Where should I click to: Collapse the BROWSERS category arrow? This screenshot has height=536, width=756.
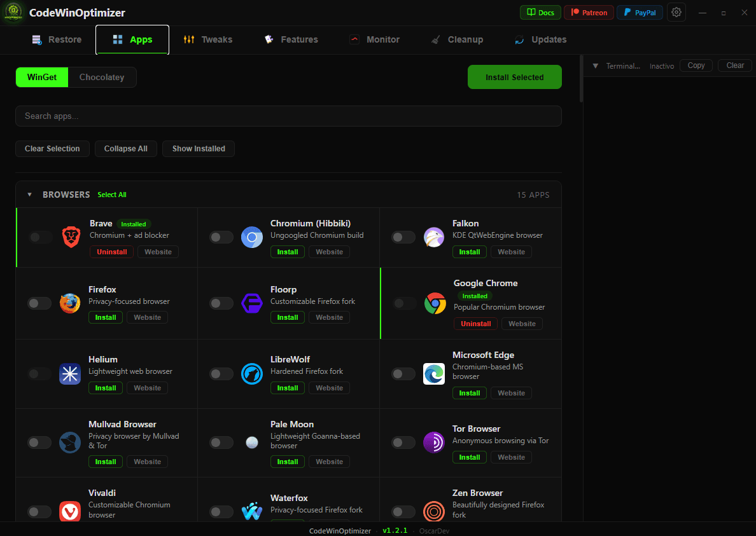(29, 195)
